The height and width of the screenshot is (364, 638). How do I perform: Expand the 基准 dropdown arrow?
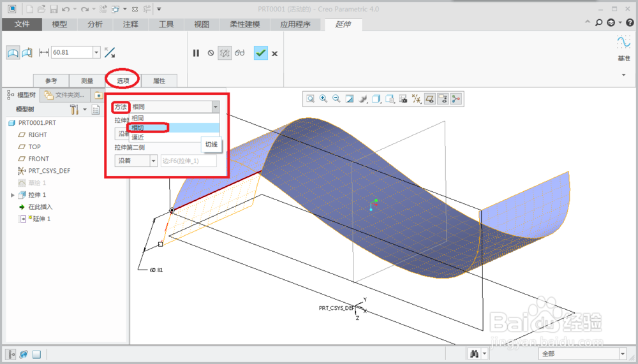coord(623,75)
